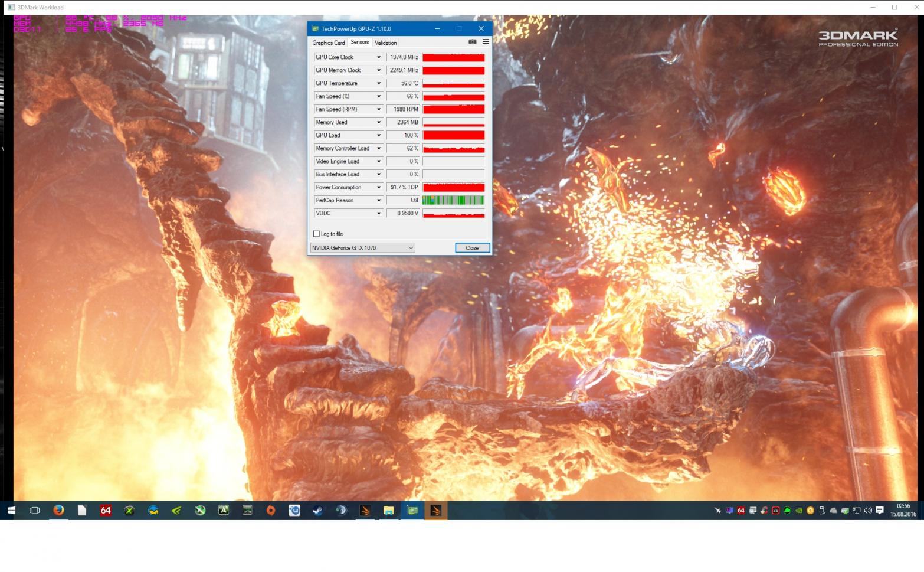Click the 0.9500 V VDDC value

(x=403, y=213)
